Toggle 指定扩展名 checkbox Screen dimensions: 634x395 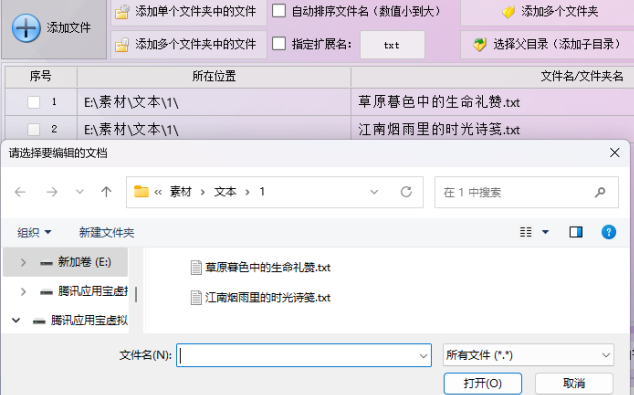click(x=279, y=43)
